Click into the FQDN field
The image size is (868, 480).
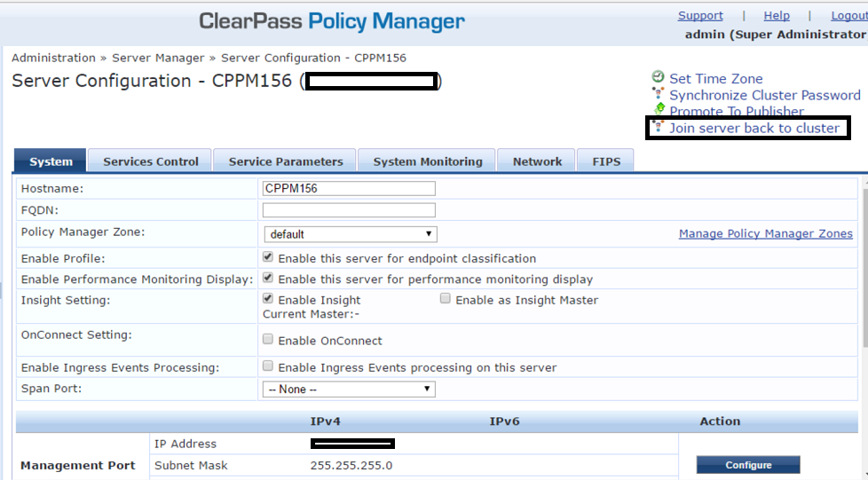349,209
